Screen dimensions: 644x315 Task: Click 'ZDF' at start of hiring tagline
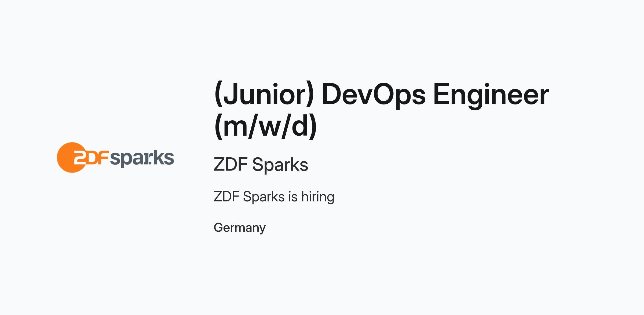click(226, 197)
